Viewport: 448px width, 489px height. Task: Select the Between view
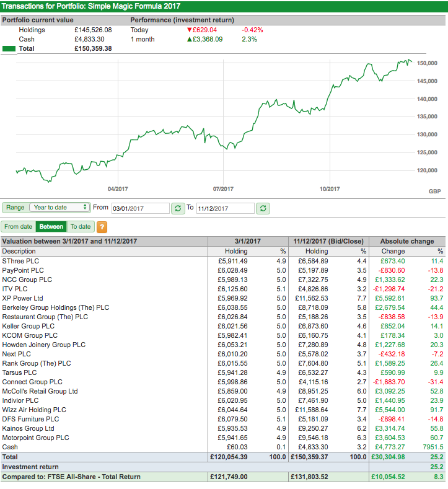click(51, 227)
